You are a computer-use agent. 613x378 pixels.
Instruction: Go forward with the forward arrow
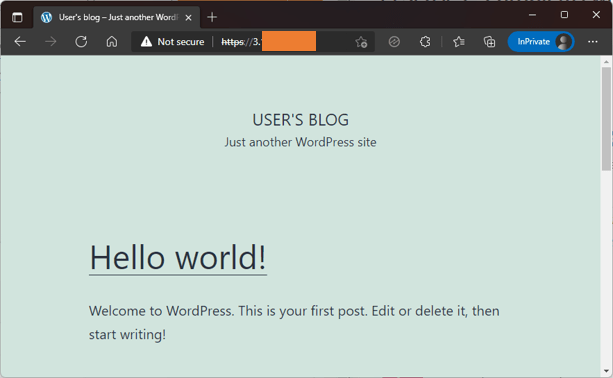(x=50, y=41)
